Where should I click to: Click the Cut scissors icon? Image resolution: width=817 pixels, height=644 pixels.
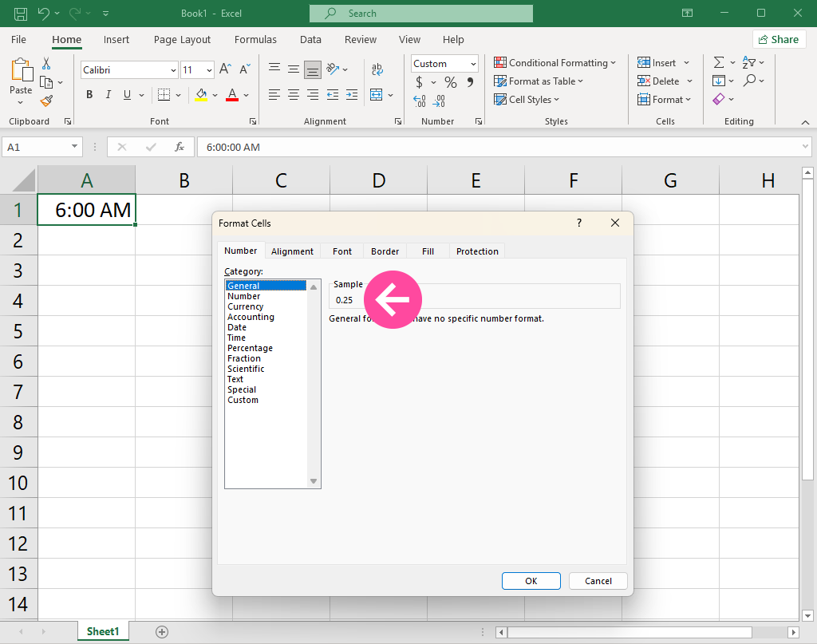[46, 64]
